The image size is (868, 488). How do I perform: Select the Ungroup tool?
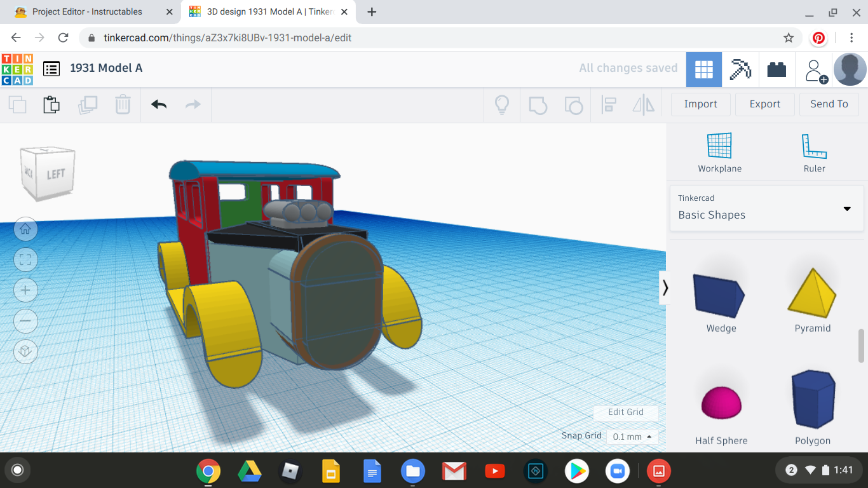click(573, 104)
